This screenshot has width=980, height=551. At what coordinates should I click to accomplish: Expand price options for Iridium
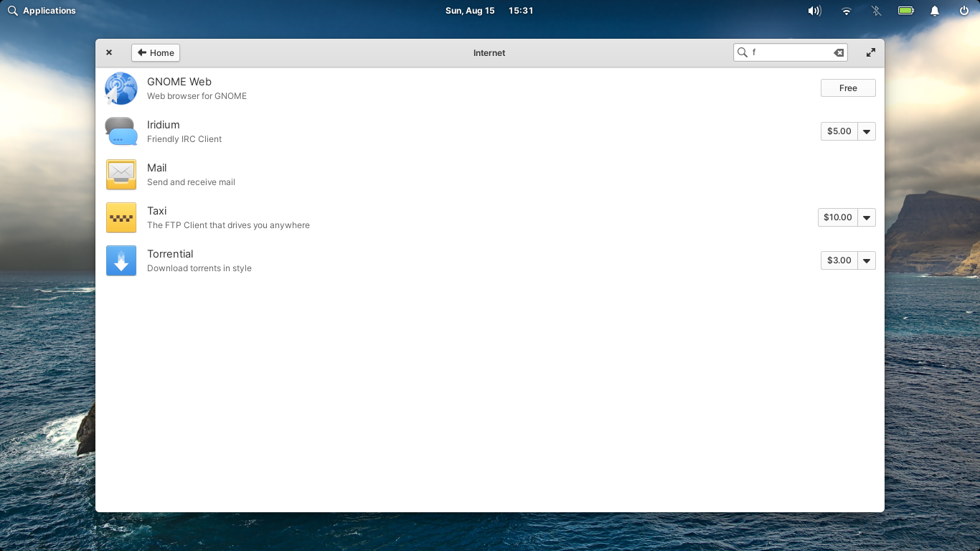[867, 131]
